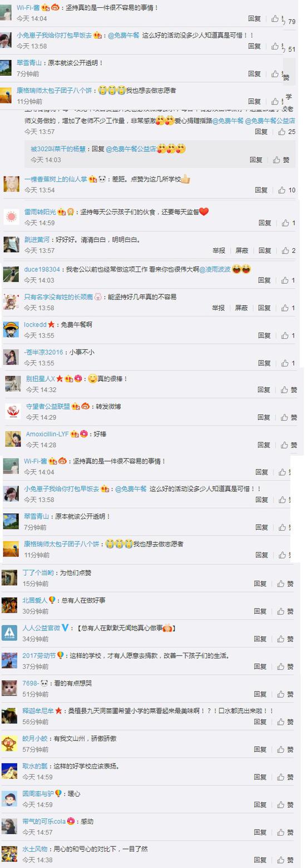Open username link duce198304
The width and height of the screenshot is (306, 868).
tap(42, 269)
